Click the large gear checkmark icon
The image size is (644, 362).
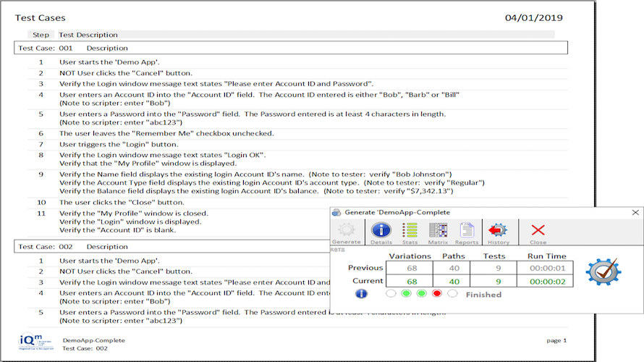[603, 271]
